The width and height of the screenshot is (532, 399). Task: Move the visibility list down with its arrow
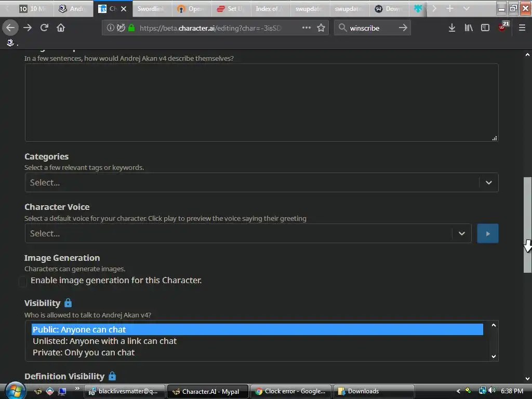(494, 356)
